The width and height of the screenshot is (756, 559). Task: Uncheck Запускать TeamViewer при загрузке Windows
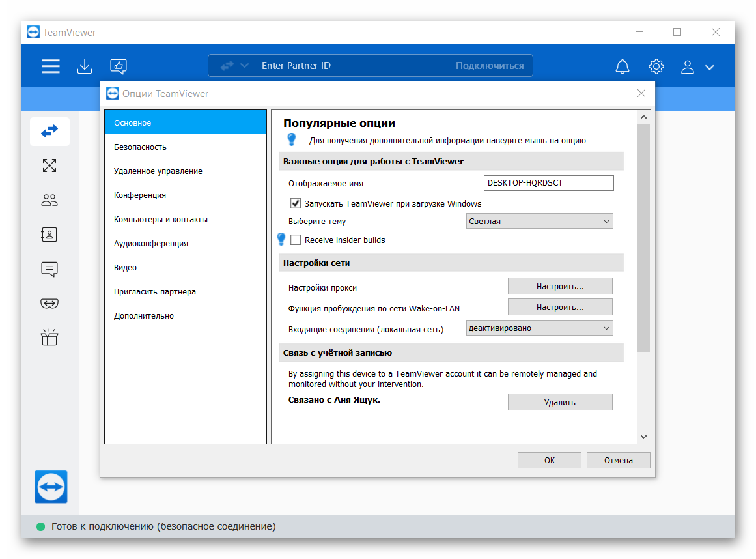296,203
